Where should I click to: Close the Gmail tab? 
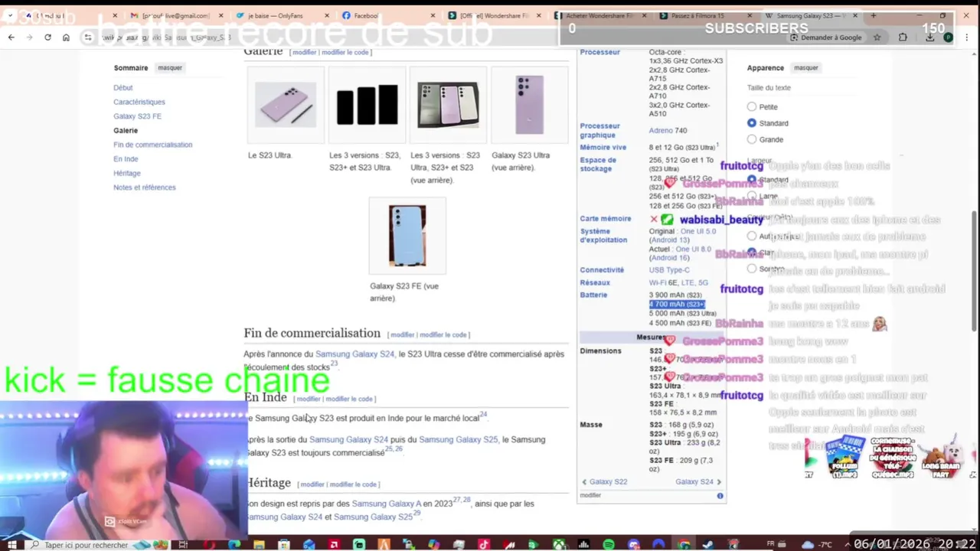tap(221, 15)
